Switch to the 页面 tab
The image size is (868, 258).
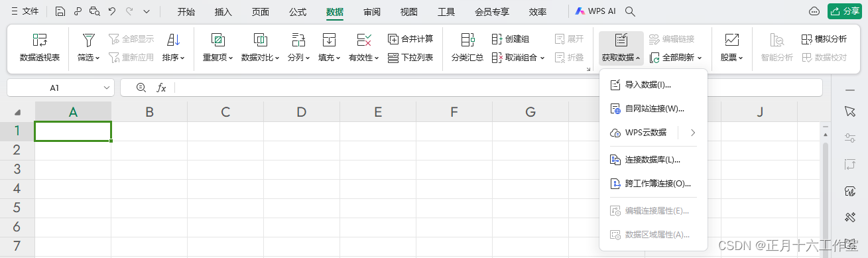[261, 12]
